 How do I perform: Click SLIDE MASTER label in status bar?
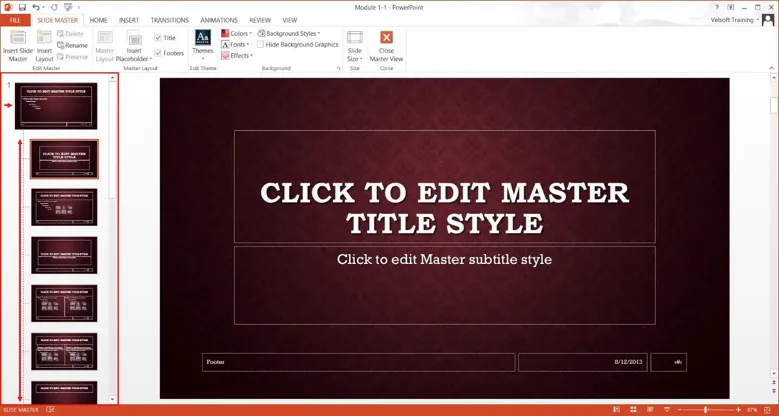21,410
